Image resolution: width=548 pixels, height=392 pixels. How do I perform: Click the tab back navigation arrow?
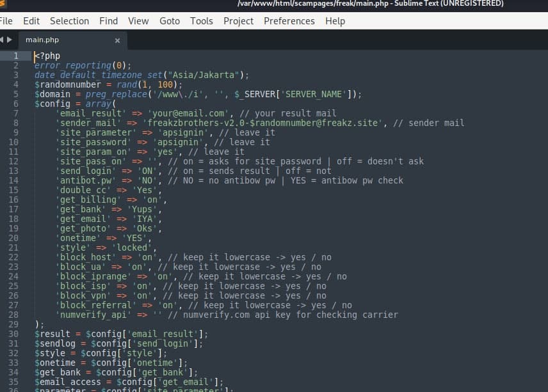(x=2, y=40)
